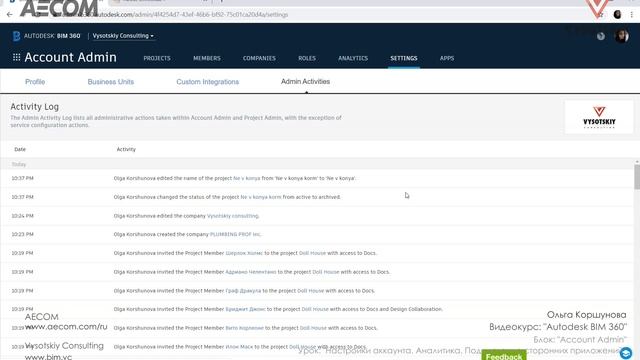Open the Бриджит Джонс member link

coord(245,309)
